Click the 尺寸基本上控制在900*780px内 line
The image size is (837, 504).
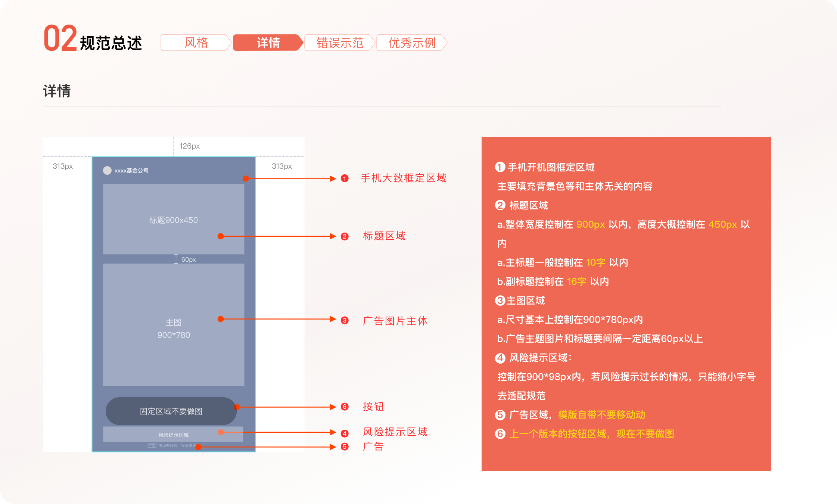[570, 320]
